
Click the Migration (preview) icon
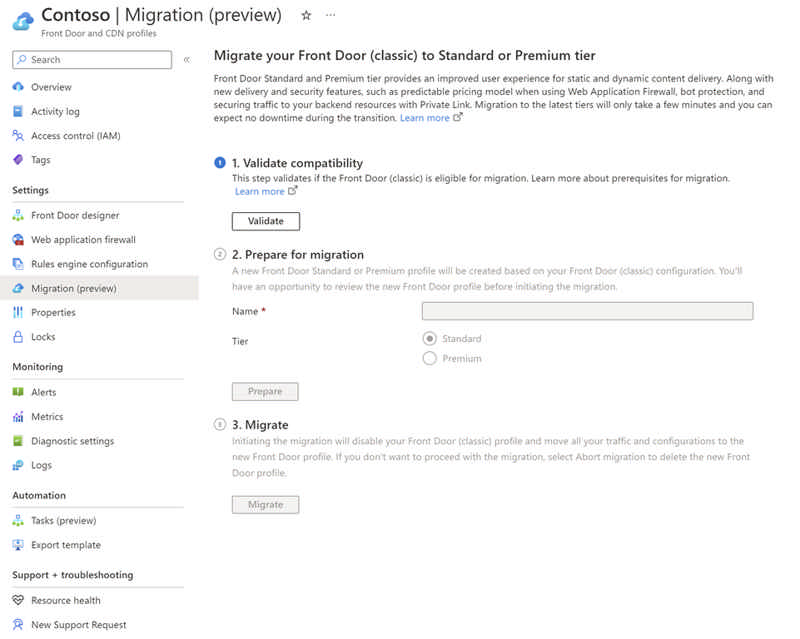click(18, 288)
